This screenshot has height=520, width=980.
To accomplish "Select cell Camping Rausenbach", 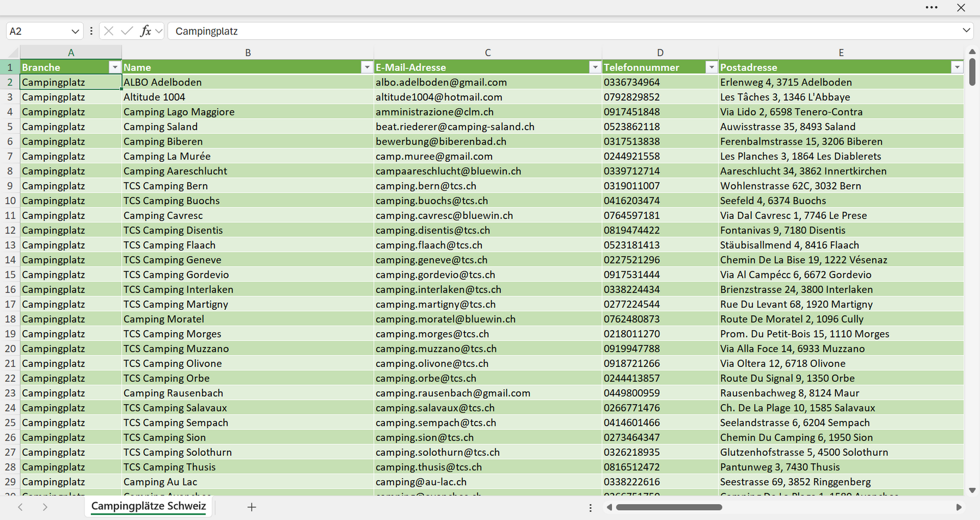I will (x=248, y=393).
